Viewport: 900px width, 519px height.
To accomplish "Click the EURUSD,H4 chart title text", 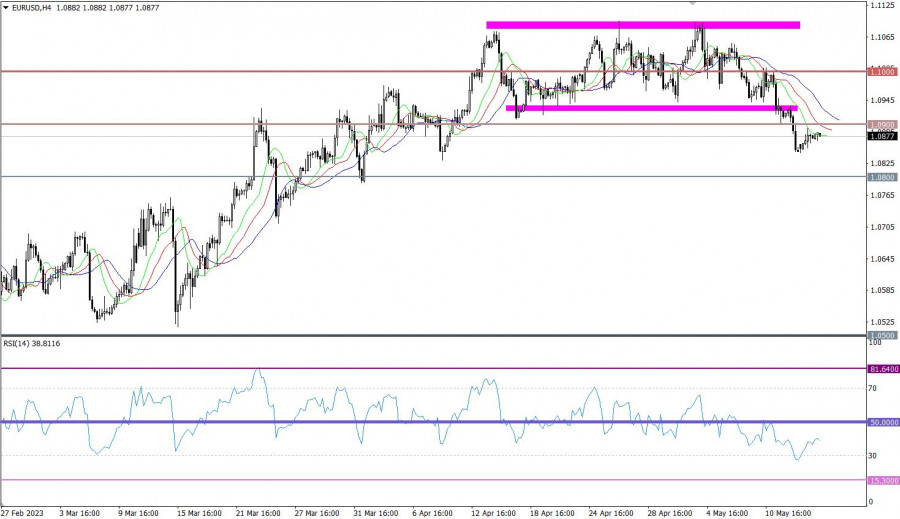I will (x=31, y=7).
